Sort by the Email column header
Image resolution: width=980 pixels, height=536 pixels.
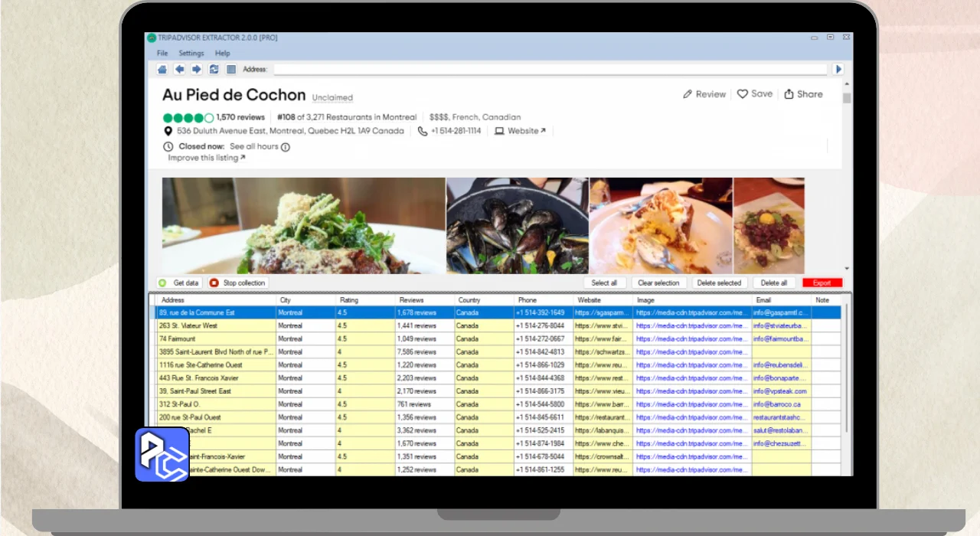[782, 300]
